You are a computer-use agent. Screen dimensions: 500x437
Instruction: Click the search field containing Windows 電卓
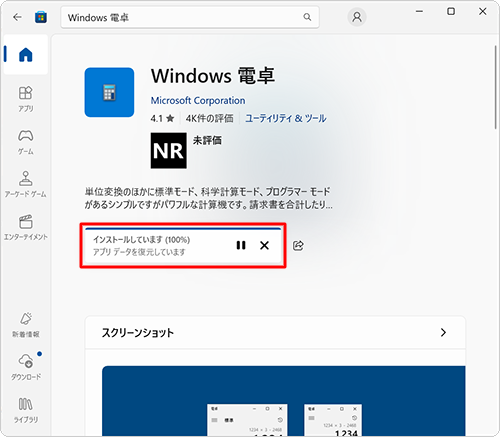(190, 17)
